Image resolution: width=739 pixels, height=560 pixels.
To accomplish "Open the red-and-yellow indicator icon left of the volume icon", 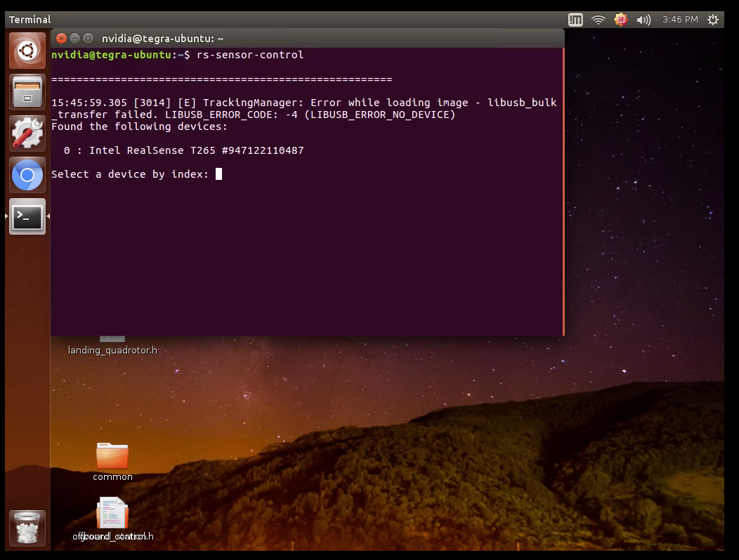I will tap(621, 20).
